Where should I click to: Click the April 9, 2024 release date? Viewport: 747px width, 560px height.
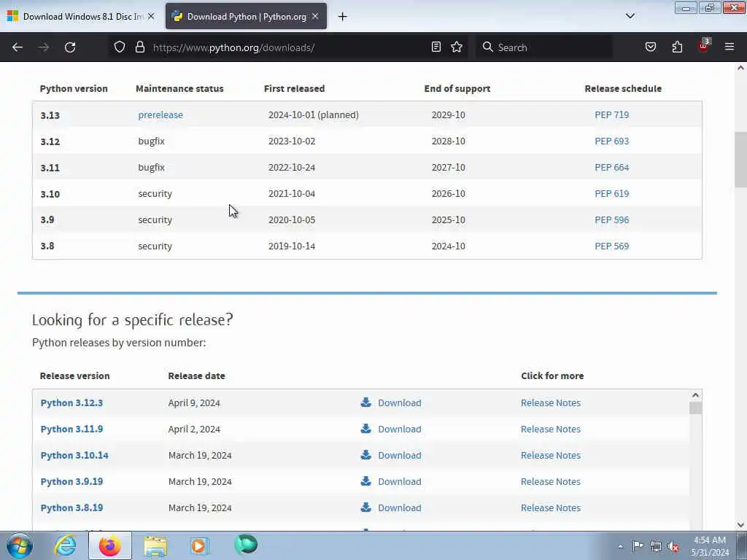[x=194, y=402]
